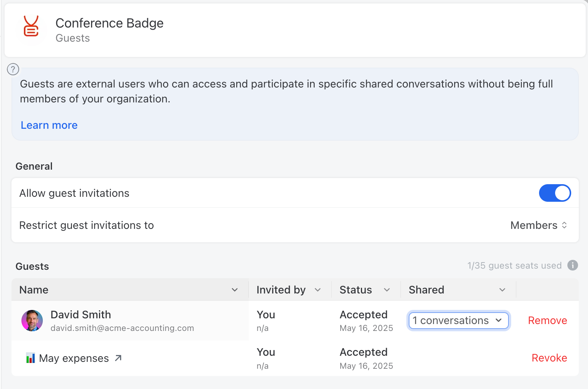This screenshot has width=588, height=389.
Task: Open May expenses via the arrow icon
Action: point(119,358)
